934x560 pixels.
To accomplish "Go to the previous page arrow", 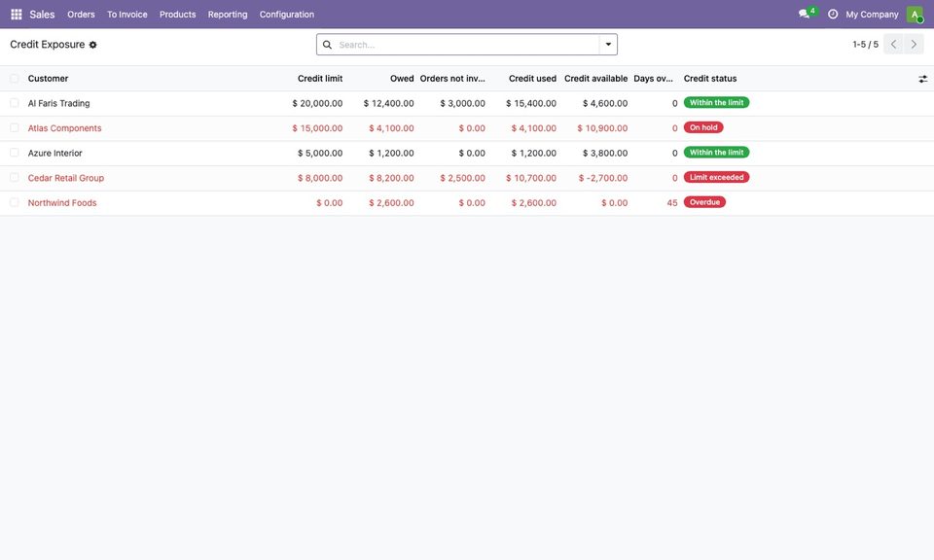I will tap(893, 45).
